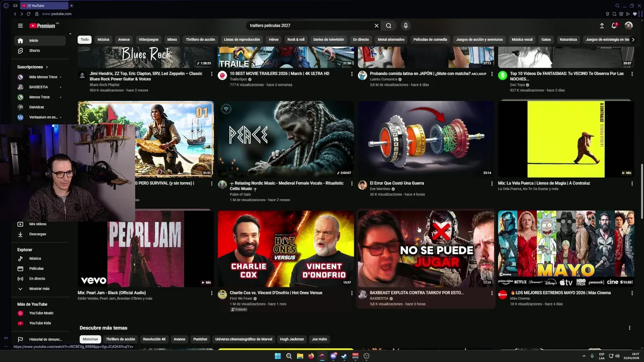This screenshot has width=644, height=362.
Task: Open the account avatar menu
Action: click(628, 26)
